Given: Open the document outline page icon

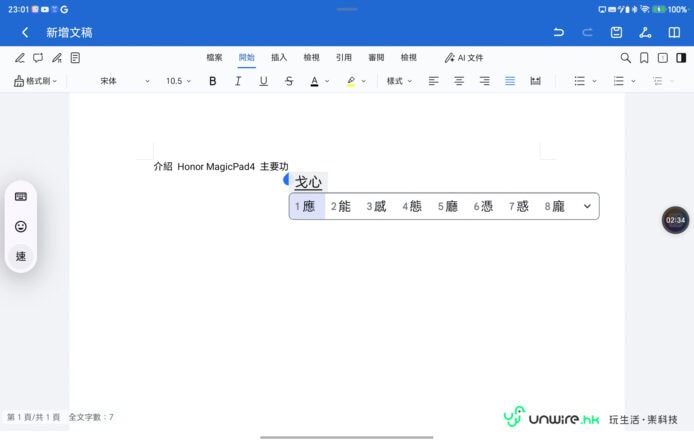Looking at the screenshot, I should pyautogui.click(x=75, y=58).
